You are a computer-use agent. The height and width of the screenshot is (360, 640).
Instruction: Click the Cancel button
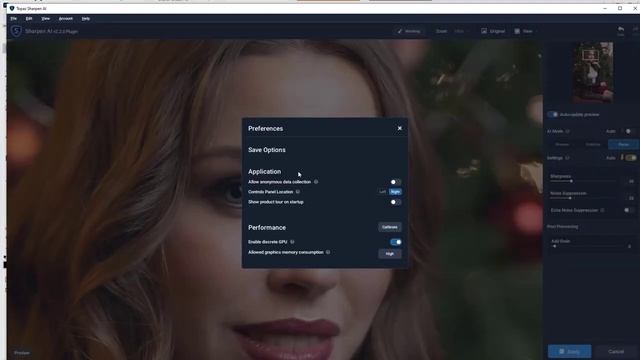click(616, 351)
